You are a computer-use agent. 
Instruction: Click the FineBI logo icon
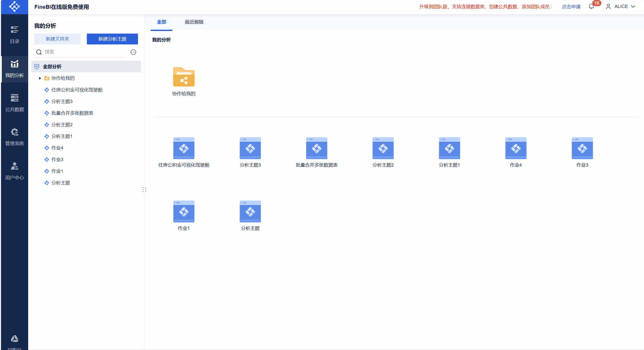14,7
